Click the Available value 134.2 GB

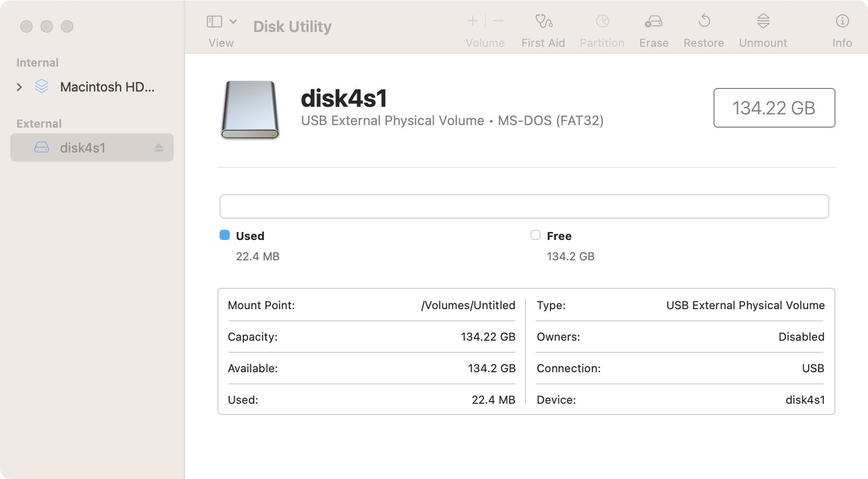coord(492,368)
